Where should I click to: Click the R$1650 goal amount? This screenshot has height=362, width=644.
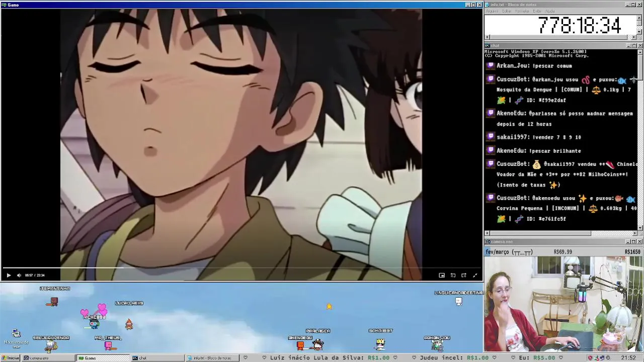click(x=632, y=252)
